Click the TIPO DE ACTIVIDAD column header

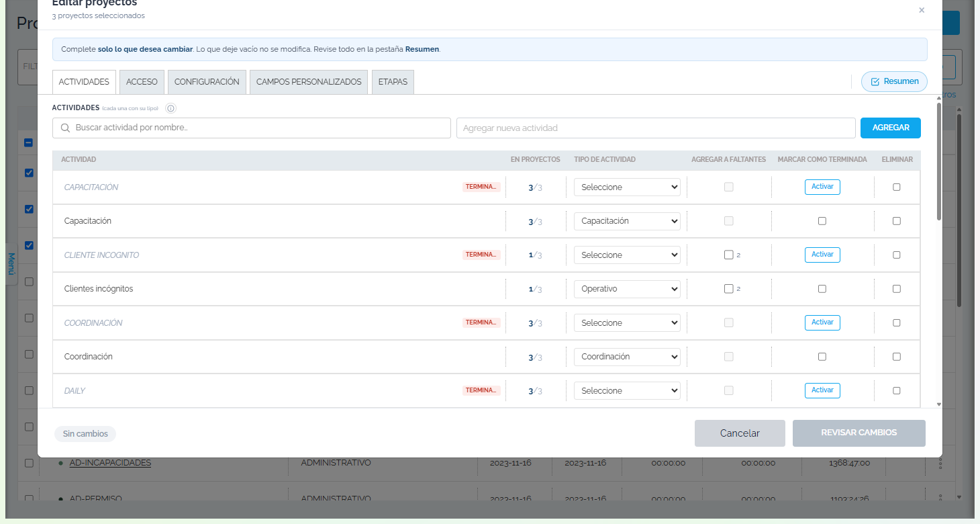tap(605, 160)
